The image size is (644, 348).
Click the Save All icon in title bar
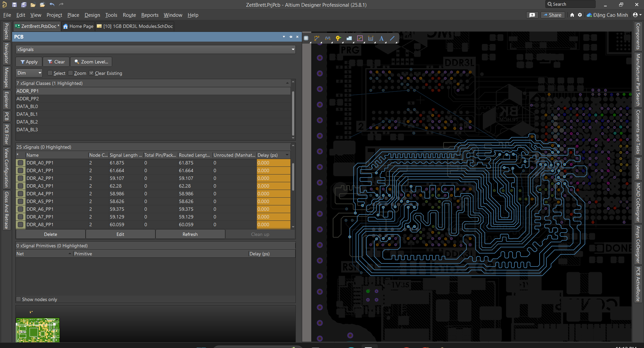click(24, 5)
